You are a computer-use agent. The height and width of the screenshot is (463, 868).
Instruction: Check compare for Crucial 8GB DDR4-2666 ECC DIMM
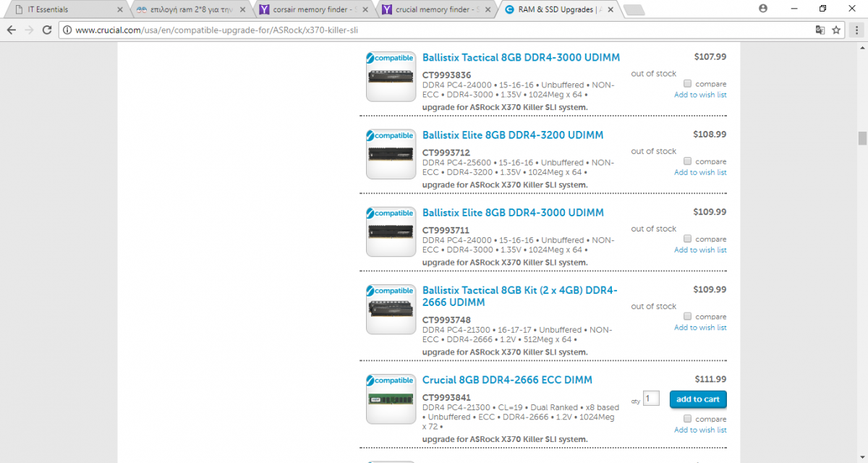(x=688, y=418)
